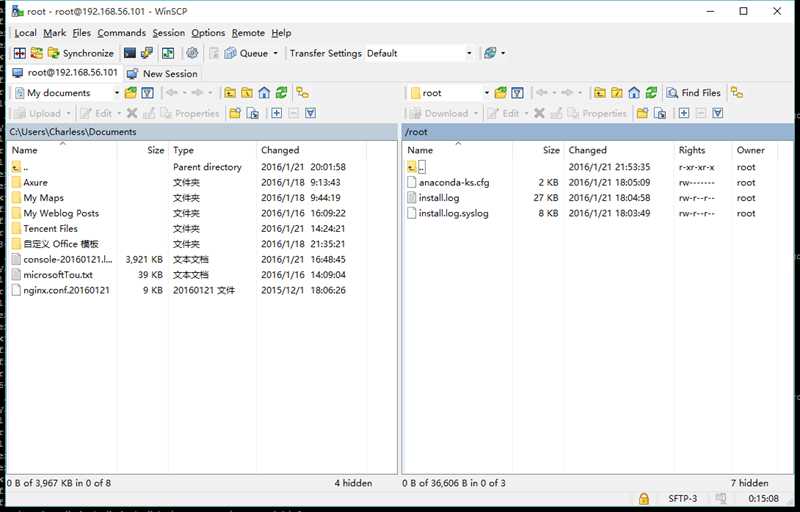Click remote panel Filter icon beside root dropdown
Viewport: 800px width, 512px height.
(x=517, y=93)
